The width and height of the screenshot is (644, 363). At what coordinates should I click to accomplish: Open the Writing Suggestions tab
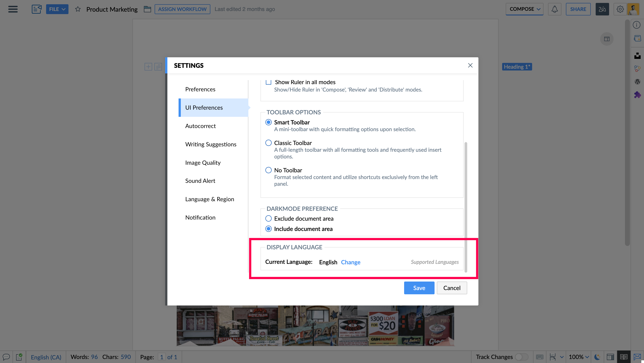[x=213, y=144]
